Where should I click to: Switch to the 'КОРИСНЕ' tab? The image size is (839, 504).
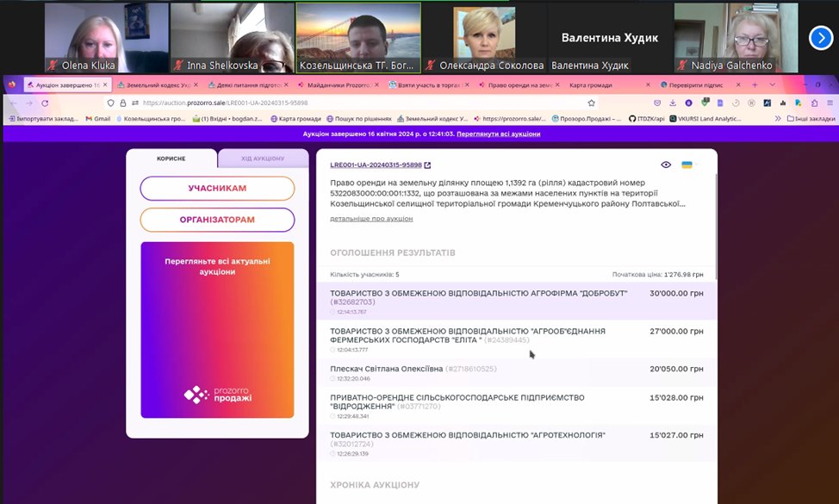tap(171, 159)
